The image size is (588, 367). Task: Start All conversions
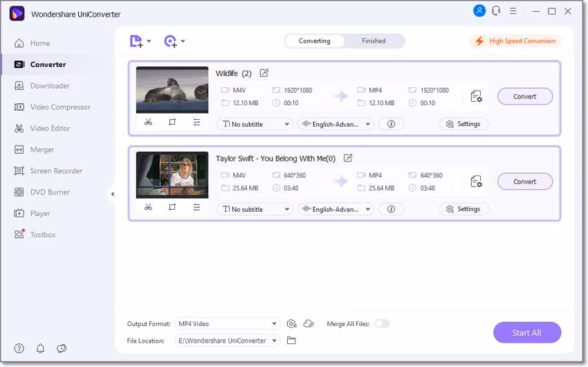point(527,332)
